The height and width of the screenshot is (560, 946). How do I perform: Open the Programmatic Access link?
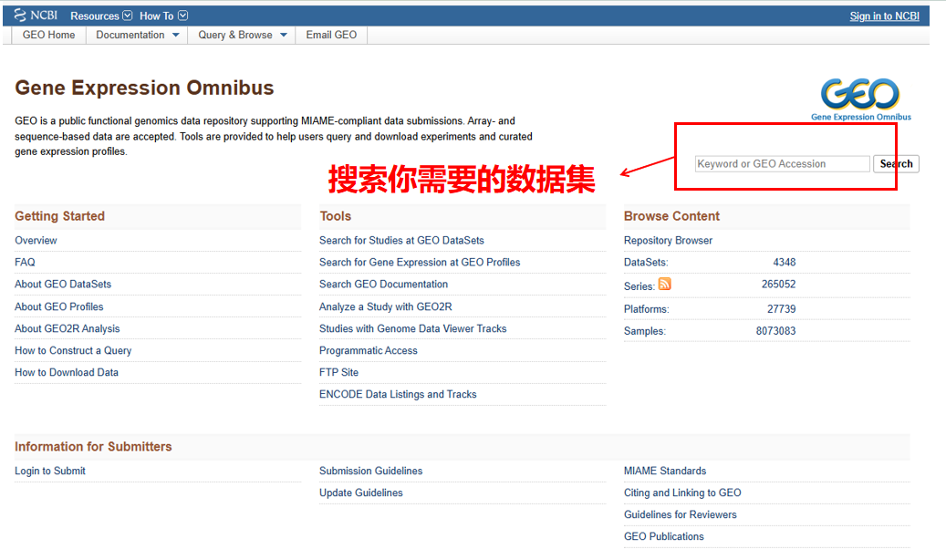point(368,350)
